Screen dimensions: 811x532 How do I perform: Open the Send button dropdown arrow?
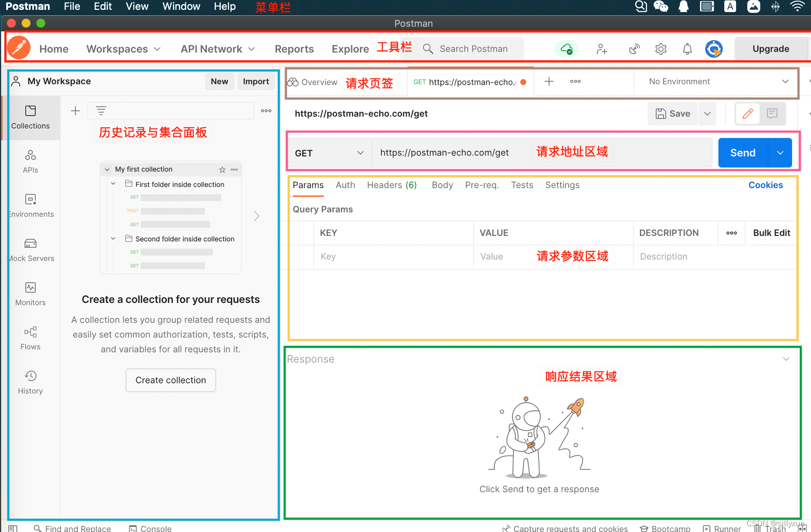[780, 153]
